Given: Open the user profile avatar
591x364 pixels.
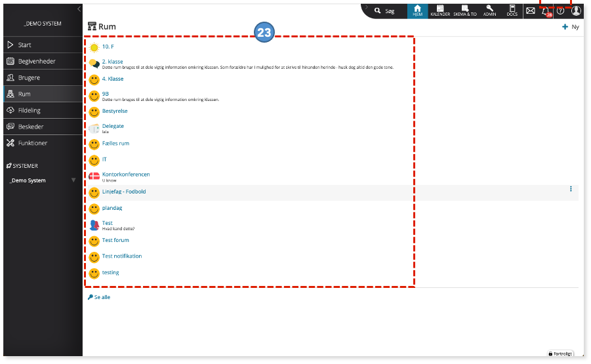Looking at the screenshot, I should coord(576,10).
